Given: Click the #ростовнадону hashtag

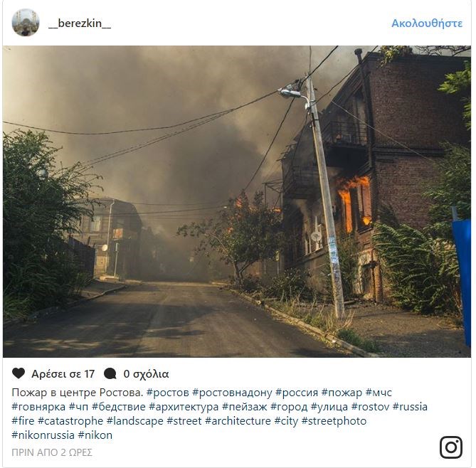Looking at the screenshot, I should [232, 393].
